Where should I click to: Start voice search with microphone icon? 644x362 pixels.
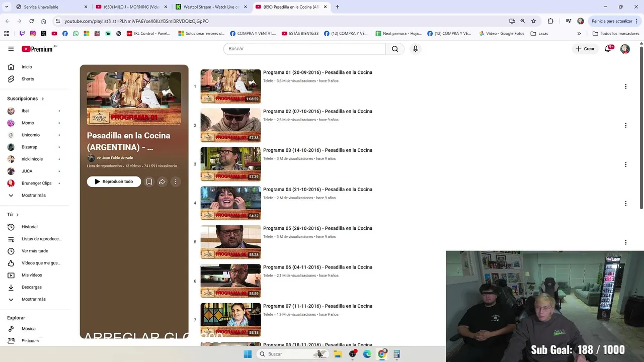coord(415,49)
